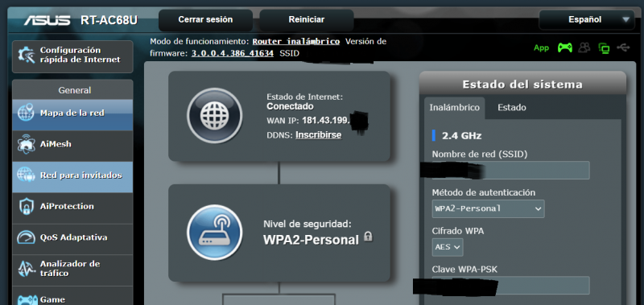Viewport: 644px width, 305px height.
Task: Click the DDNS Inscribirse link
Action: click(x=318, y=134)
